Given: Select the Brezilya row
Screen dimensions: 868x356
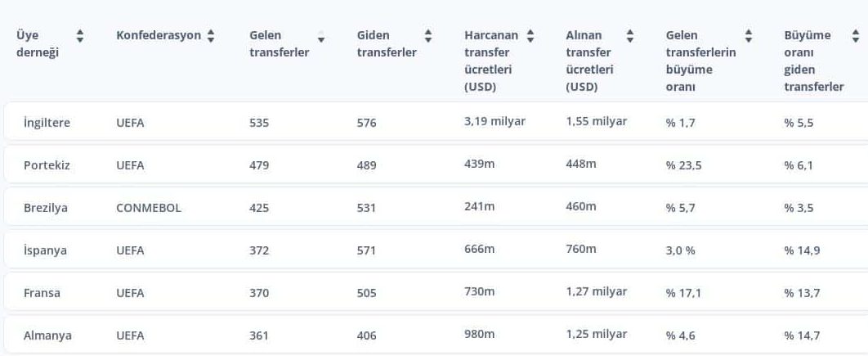Looking at the screenshot, I should point(436,207).
